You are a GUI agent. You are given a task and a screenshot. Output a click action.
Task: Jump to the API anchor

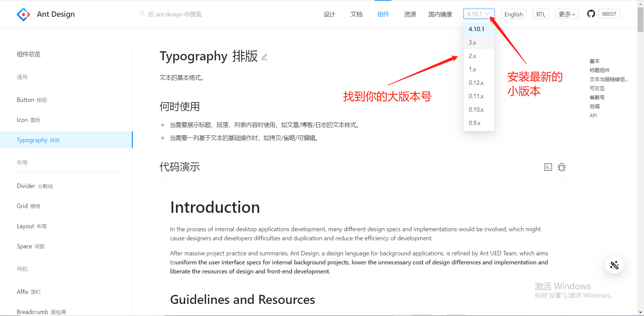(x=593, y=115)
